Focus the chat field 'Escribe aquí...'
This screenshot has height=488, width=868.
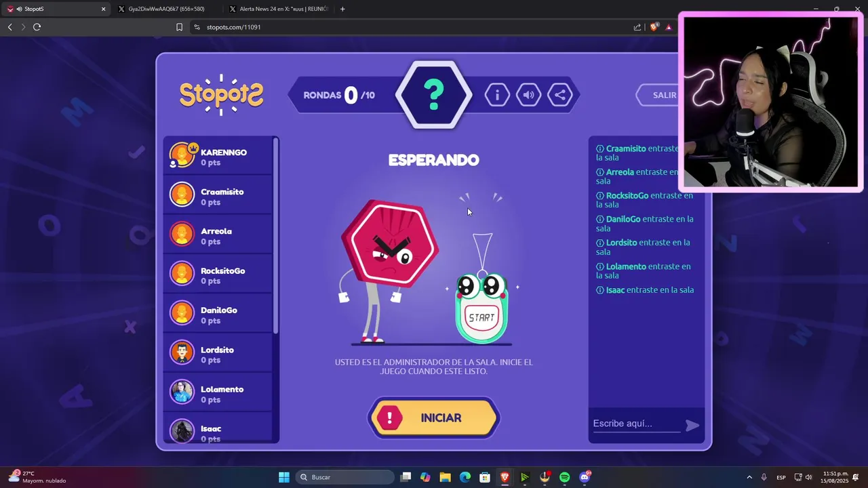pos(636,424)
